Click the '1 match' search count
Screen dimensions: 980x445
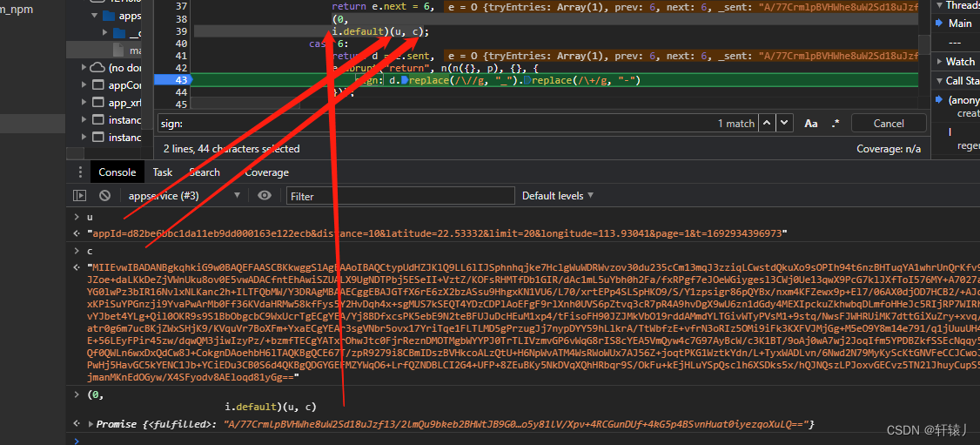[735, 124]
